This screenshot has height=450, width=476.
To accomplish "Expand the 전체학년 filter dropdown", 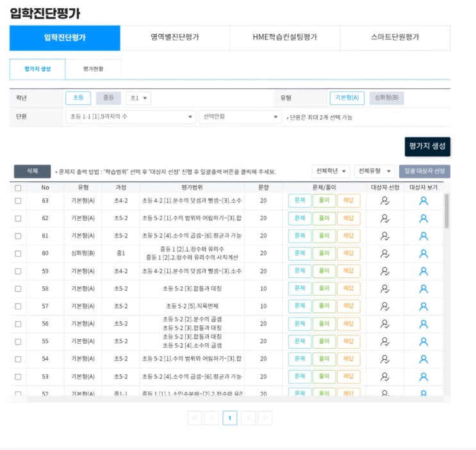I will coord(331,171).
